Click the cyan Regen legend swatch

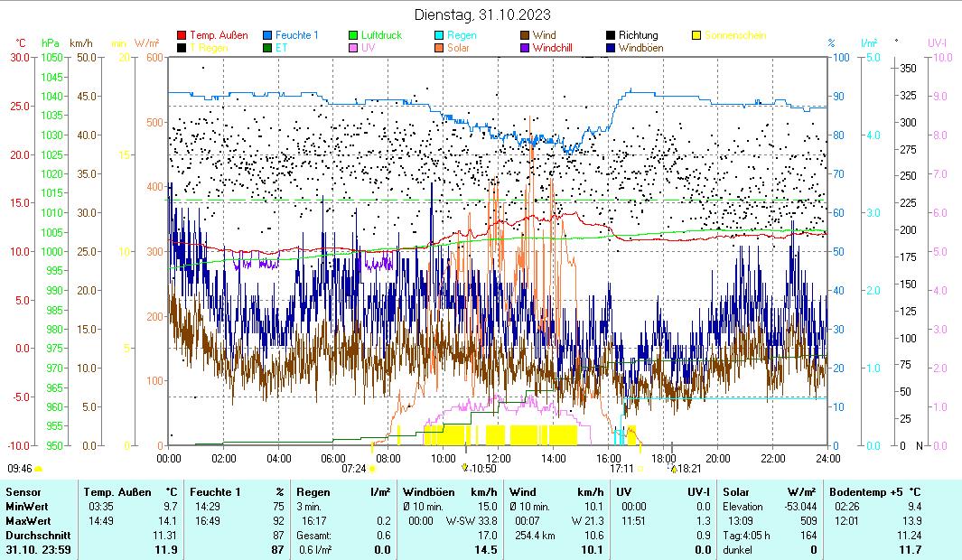tap(439, 35)
